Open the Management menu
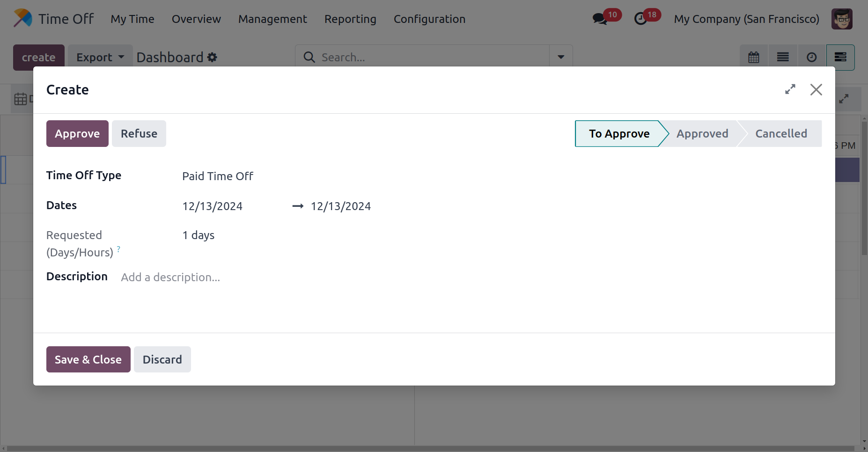Viewport: 868px width, 452px height. (272, 19)
